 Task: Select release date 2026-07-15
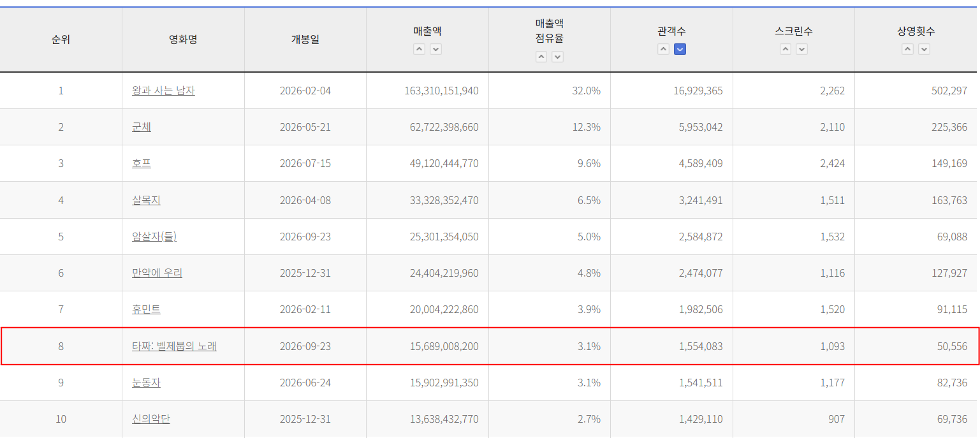tap(305, 163)
